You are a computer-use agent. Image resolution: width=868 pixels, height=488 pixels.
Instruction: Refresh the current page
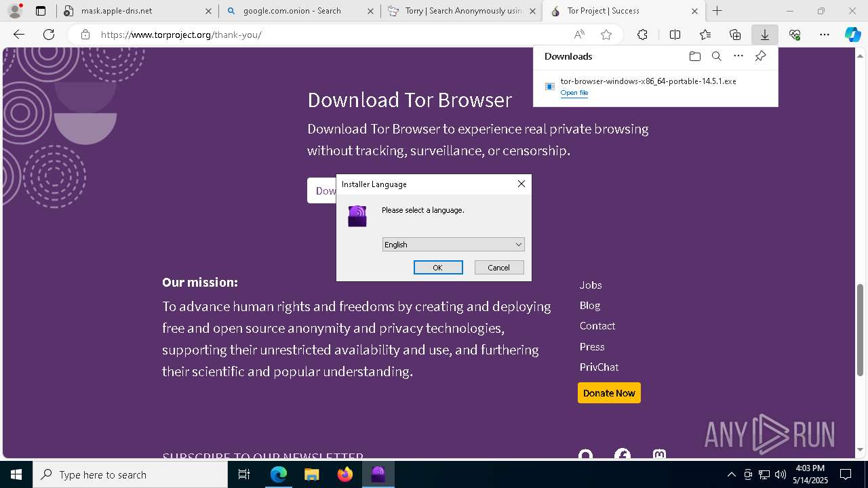pyautogui.click(x=49, y=35)
